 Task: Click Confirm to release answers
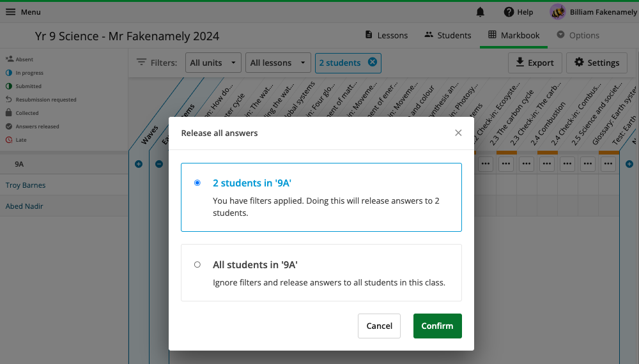[x=437, y=326]
